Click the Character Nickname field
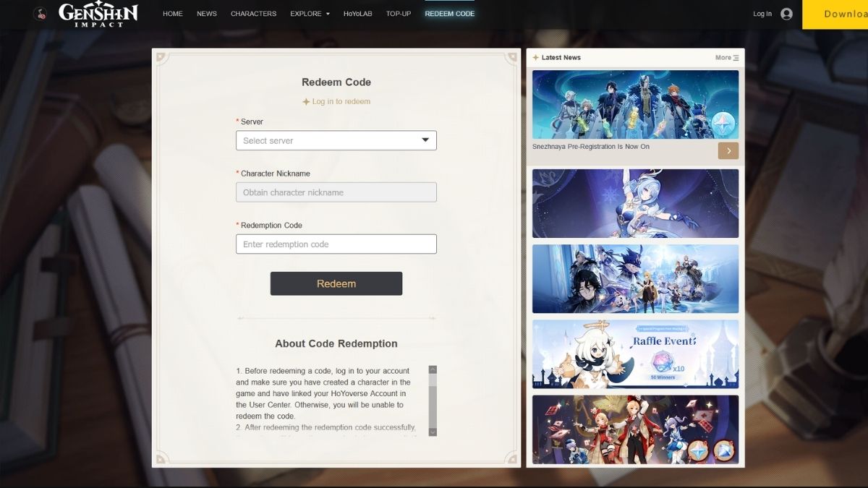This screenshot has width=868, height=488. click(336, 192)
